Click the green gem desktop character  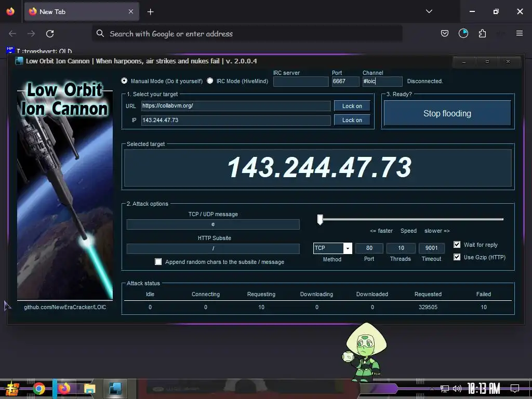tap(364, 352)
